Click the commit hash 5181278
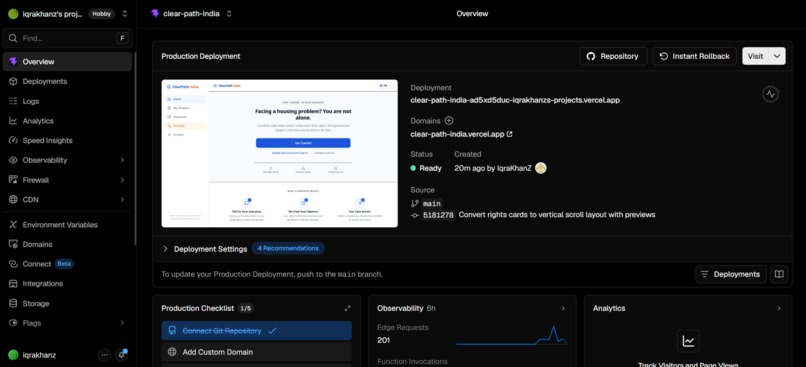The image size is (806, 367). tap(438, 215)
